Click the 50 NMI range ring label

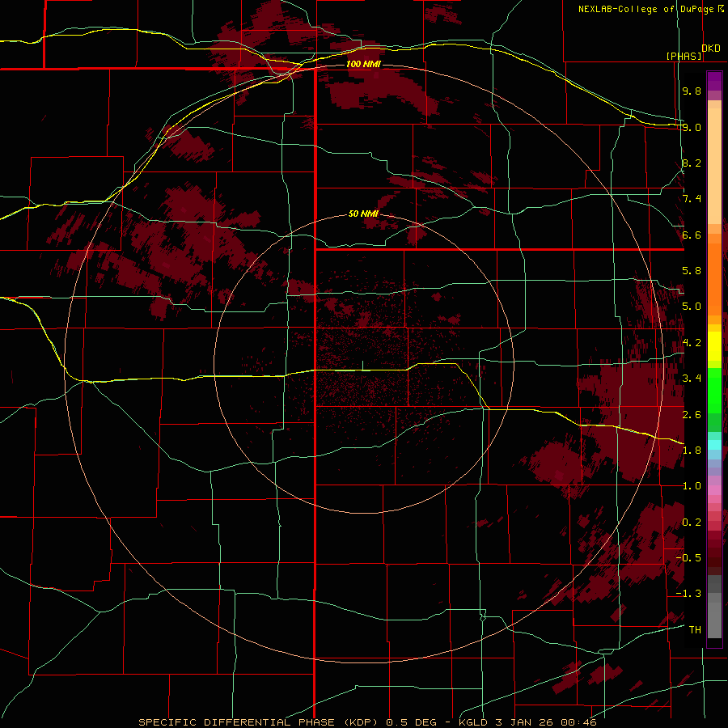click(363, 214)
